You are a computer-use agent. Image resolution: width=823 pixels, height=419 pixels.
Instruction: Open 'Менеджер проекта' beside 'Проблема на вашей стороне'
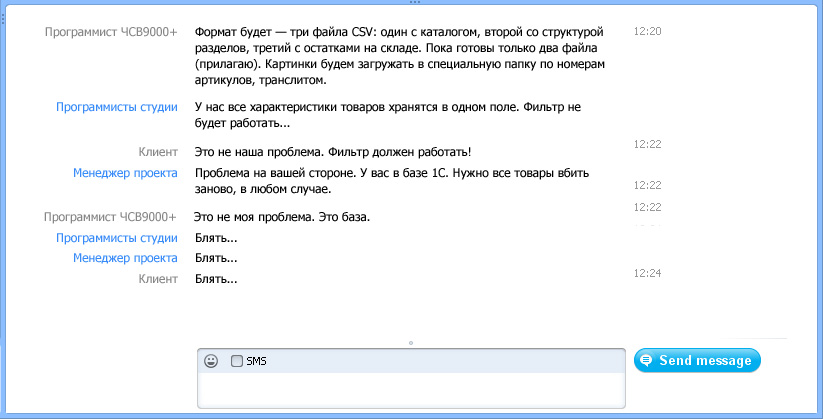[125, 173]
